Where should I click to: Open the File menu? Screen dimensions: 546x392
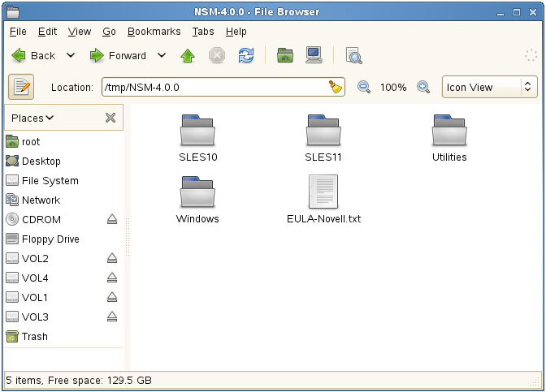pos(18,32)
